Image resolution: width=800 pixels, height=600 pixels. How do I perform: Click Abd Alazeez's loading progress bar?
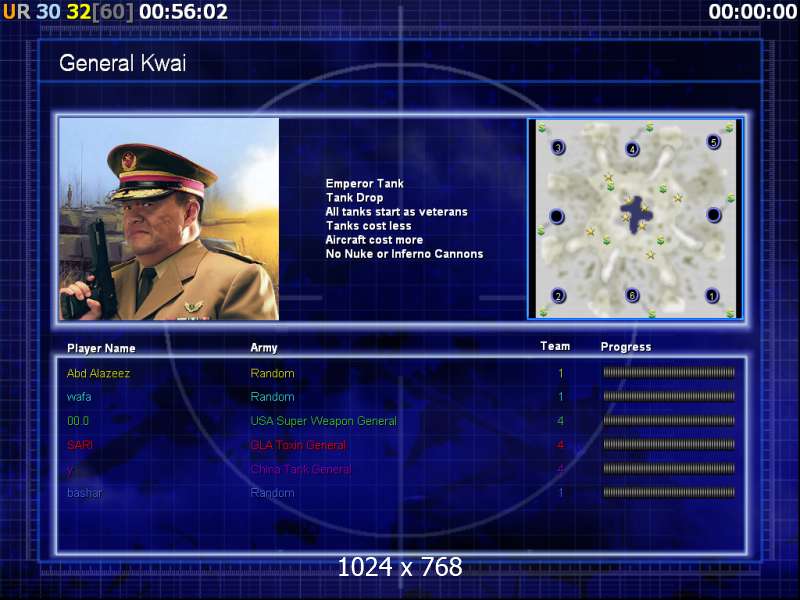coord(669,372)
